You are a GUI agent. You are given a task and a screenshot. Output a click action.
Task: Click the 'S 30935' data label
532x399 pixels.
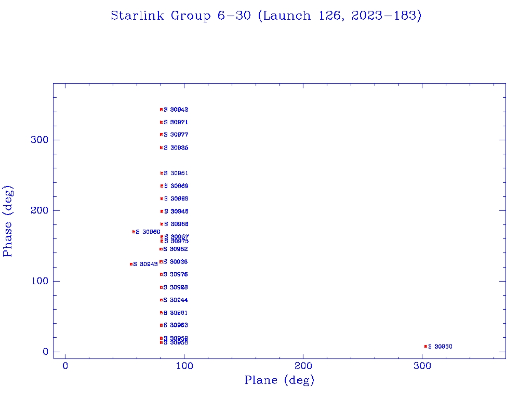176,148
